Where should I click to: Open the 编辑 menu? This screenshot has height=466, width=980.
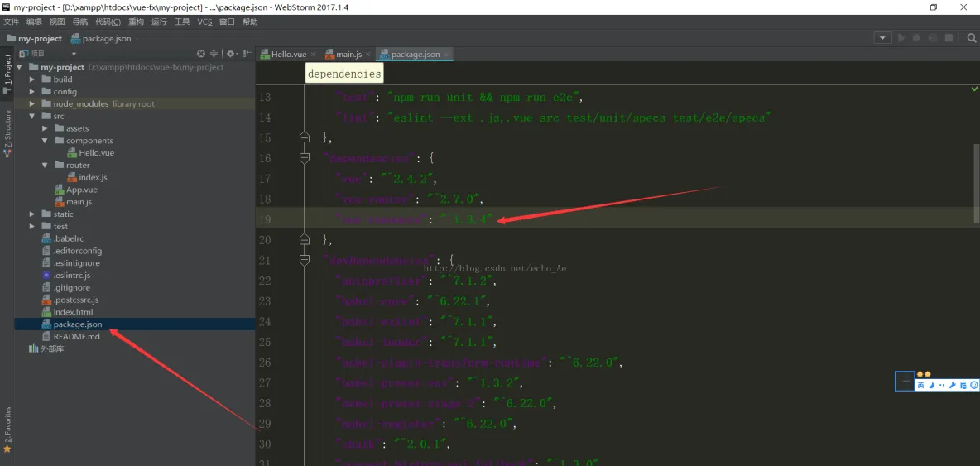click(x=34, y=22)
